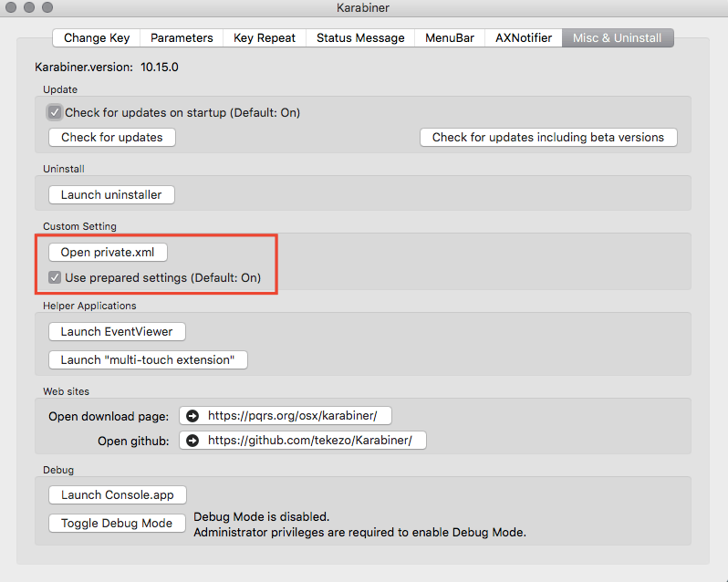Image resolution: width=728 pixels, height=582 pixels.
Task: Click Launch uninstaller button
Action: [111, 194]
